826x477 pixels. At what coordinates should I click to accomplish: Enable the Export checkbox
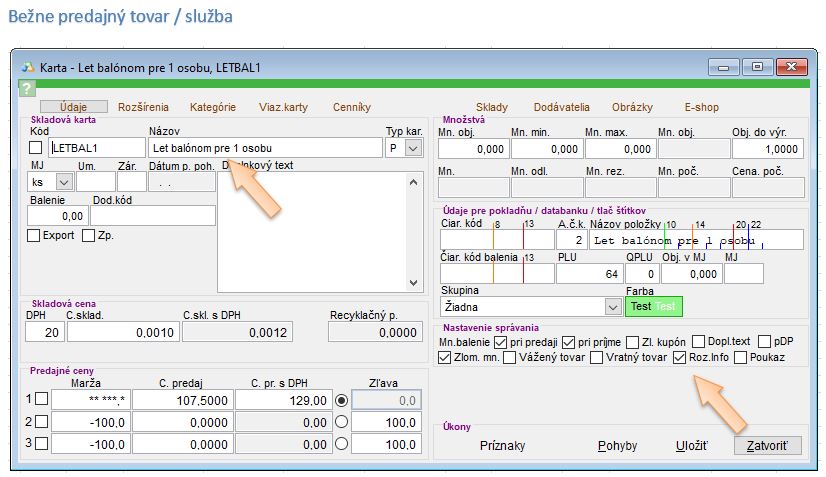pyautogui.click(x=34, y=236)
